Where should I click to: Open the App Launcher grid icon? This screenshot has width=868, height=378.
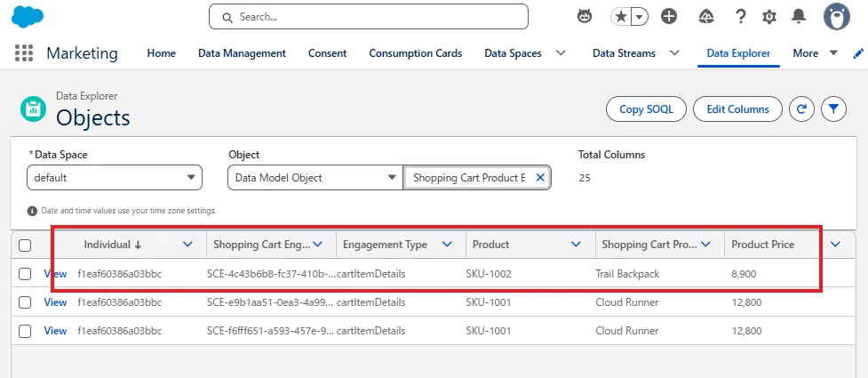tap(24, 53)
